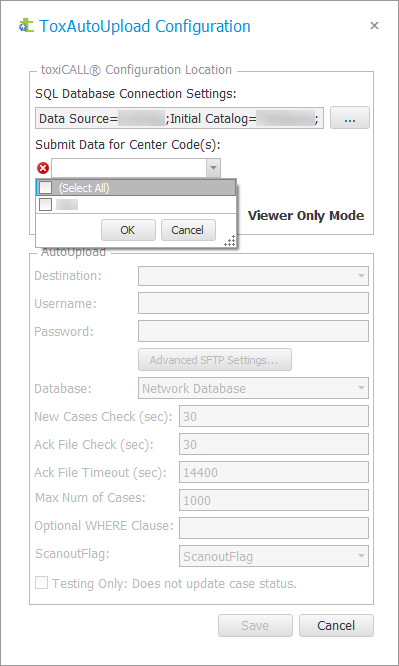The width and height of the screenshot is (399, 666).
Task: Toggle the Testing Only checkbox
Action: 41,583
